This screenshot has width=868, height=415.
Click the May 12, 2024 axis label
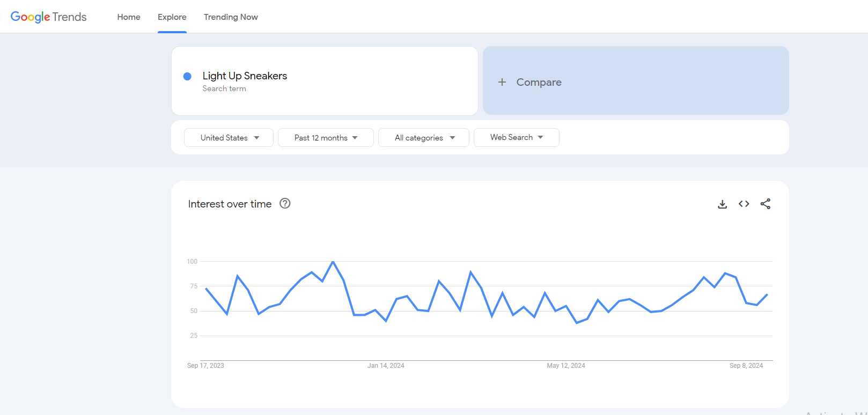(566, 366)
